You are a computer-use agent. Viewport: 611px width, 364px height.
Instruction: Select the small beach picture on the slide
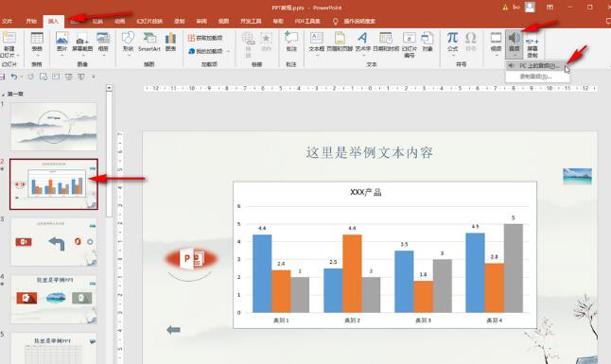578,176
